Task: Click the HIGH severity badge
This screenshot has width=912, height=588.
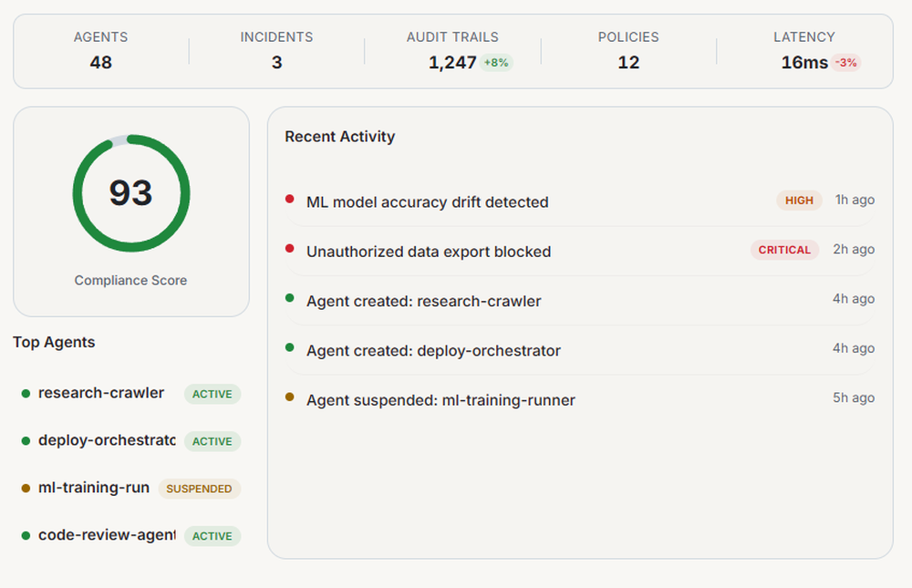Action: (799, 200)
